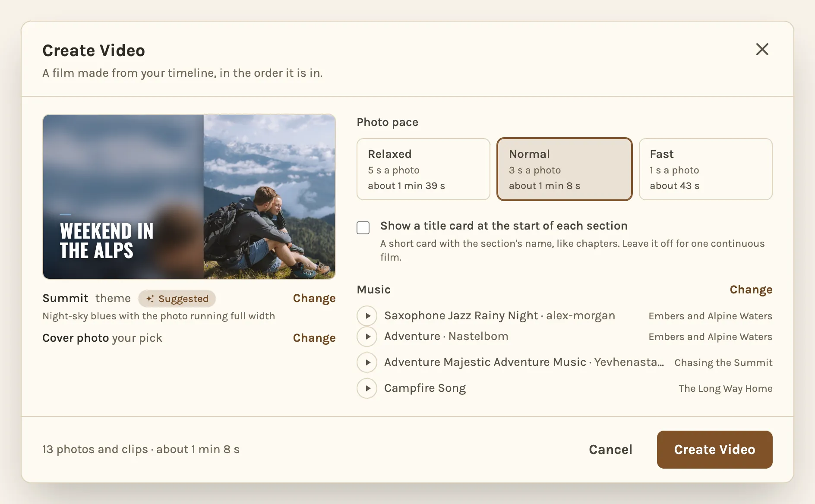
Task: Click the Adventure · Nastelbom track title
Action: tap(446, 337)
